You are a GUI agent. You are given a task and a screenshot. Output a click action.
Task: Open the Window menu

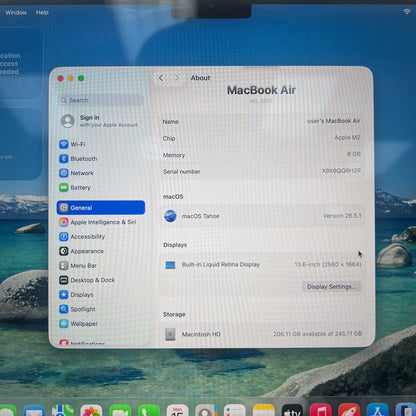16,12
